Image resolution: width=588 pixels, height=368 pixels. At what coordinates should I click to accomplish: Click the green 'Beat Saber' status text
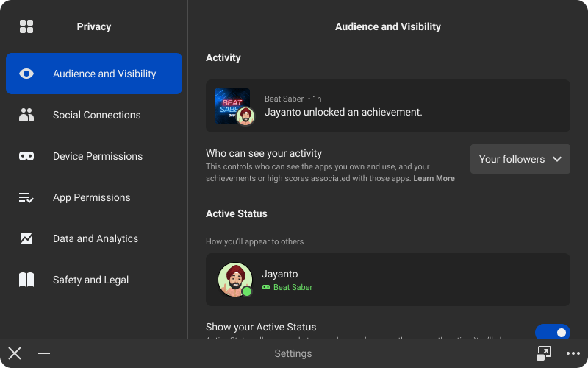tap(293, 287)
